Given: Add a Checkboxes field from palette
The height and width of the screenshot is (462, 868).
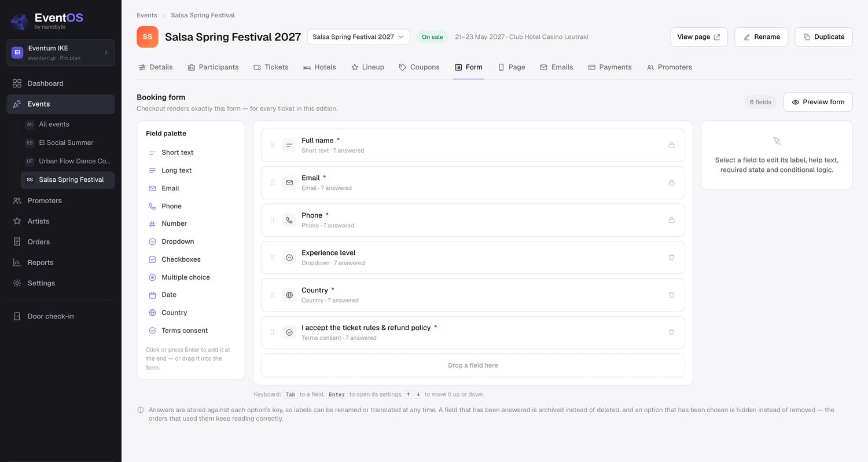Looking at the screenshot, I should pos(191,259).
